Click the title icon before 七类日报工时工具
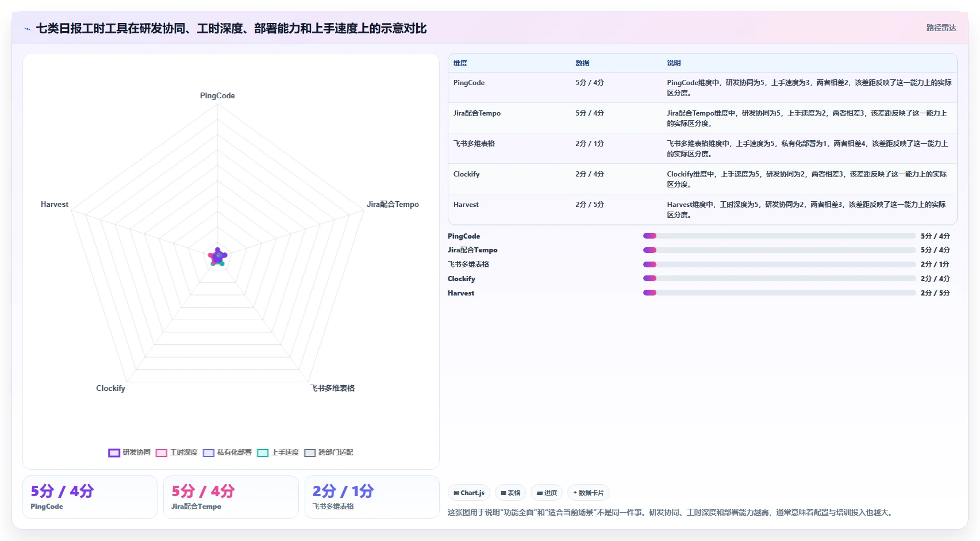The height and width of the screenshot is (541, 980). coord(27,29)
